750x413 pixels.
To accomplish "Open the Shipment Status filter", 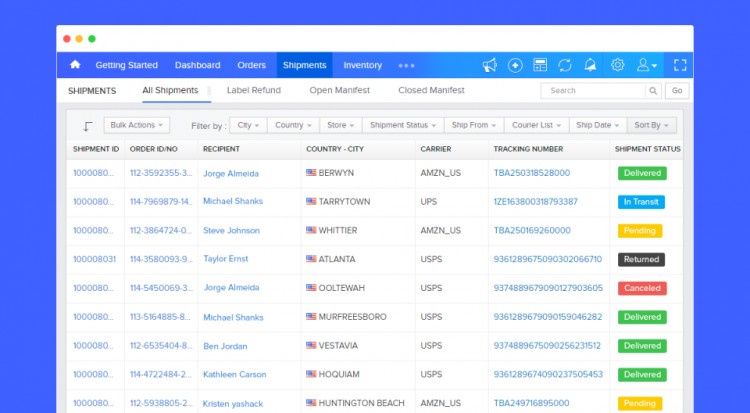I will (403, 125).
